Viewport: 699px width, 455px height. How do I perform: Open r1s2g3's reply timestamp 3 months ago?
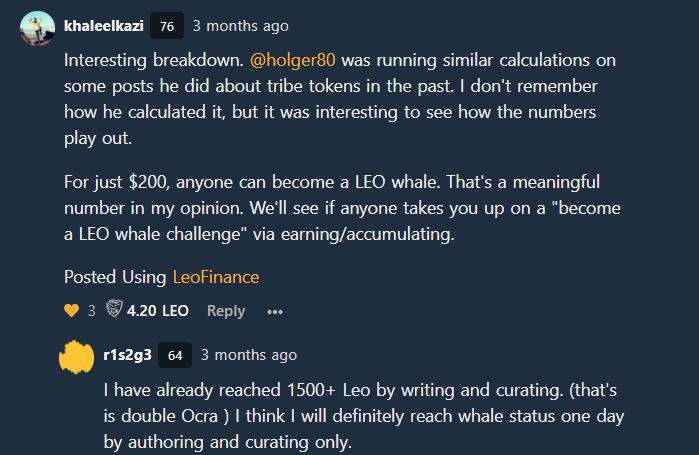point(249,355)
